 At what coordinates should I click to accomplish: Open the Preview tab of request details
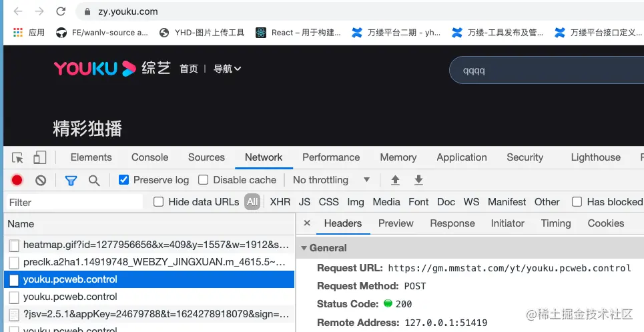click(x=396, y=223)
